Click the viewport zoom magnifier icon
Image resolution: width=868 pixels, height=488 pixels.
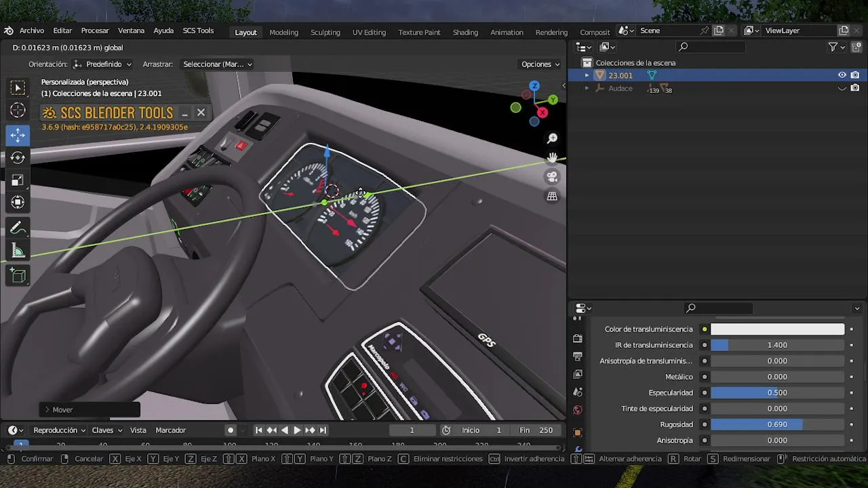point(553,138)
